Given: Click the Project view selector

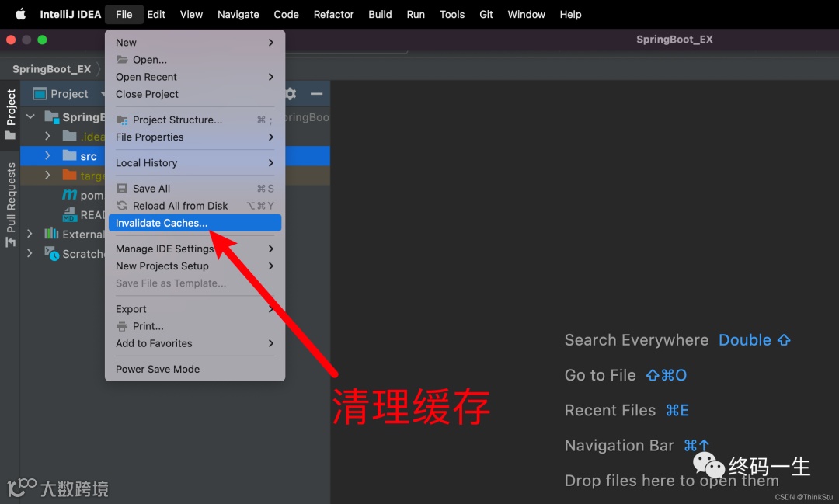Looking at the screenshot, I should point(68,94).
